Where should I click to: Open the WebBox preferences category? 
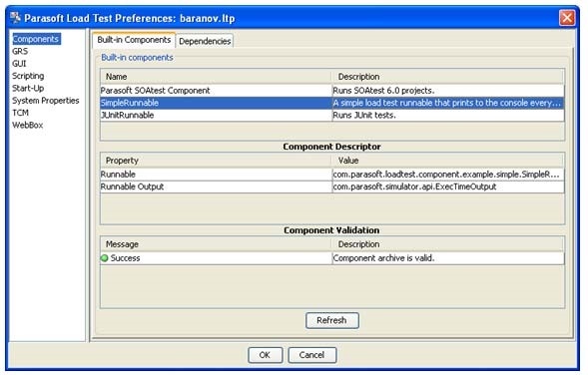pyautogui.click(x=28, y=125)
